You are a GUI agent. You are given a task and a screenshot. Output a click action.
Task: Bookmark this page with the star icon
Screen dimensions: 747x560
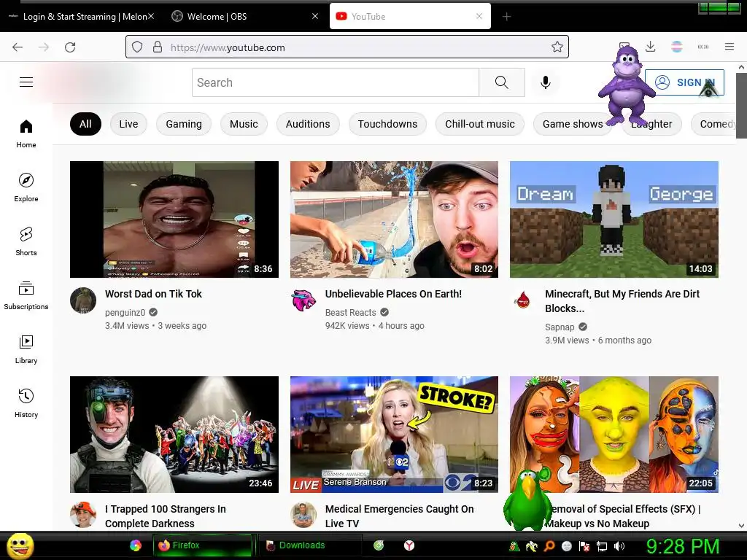[557, 47]
